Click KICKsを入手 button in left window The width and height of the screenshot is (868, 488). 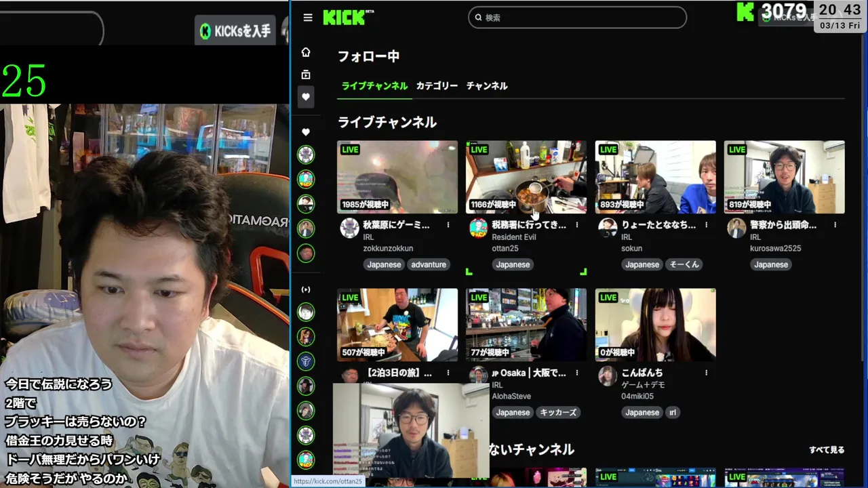[x=235, y=30]
